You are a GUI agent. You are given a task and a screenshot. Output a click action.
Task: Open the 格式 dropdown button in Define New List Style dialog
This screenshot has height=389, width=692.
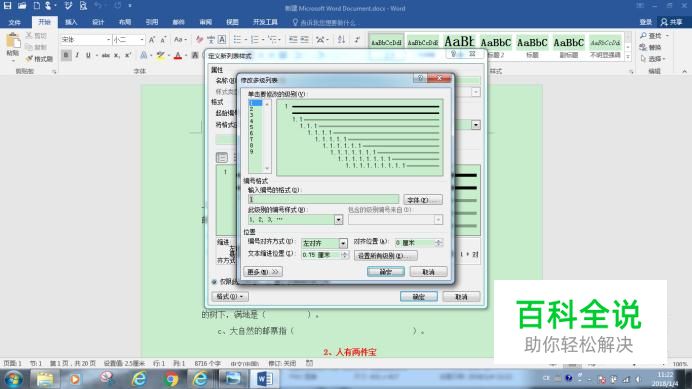pos(230,297)
